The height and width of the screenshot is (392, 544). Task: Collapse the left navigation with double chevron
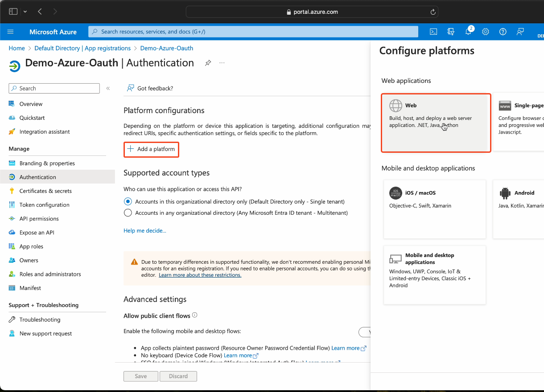(108, 89)
